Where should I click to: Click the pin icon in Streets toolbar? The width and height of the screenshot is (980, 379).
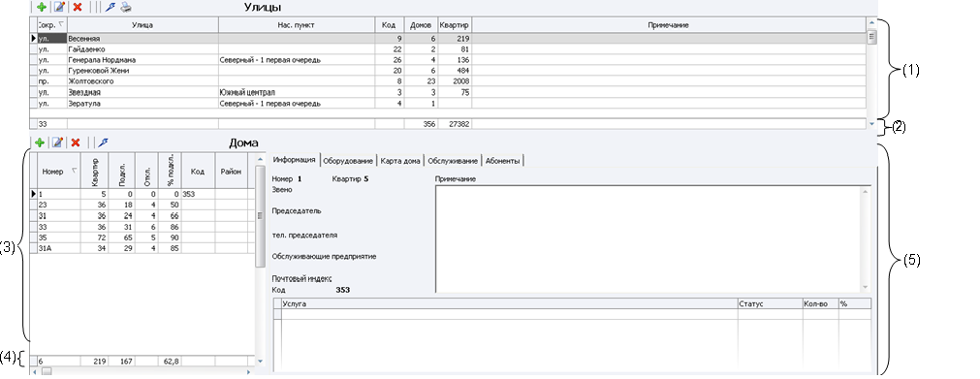point(110,8)
